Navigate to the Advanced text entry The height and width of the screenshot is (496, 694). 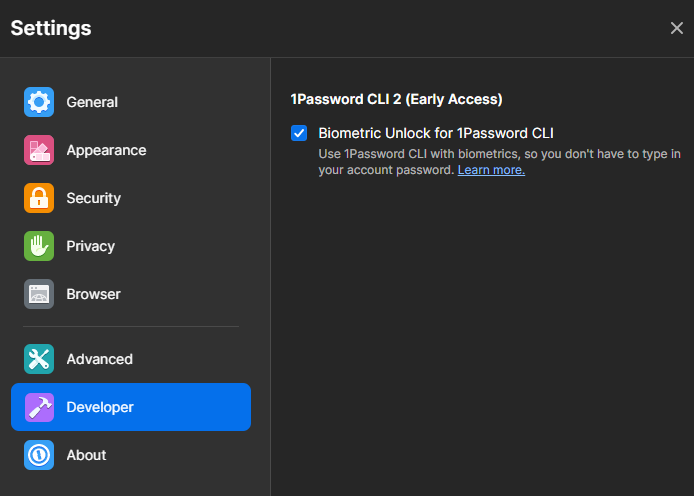[x=100, y=359]
